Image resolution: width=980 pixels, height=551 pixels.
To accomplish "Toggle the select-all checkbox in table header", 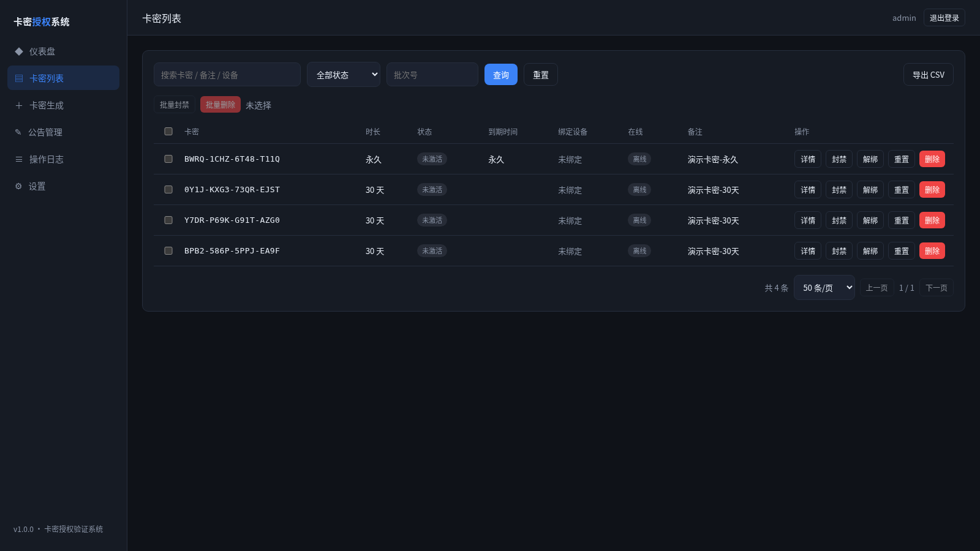I will pos(168,132).
